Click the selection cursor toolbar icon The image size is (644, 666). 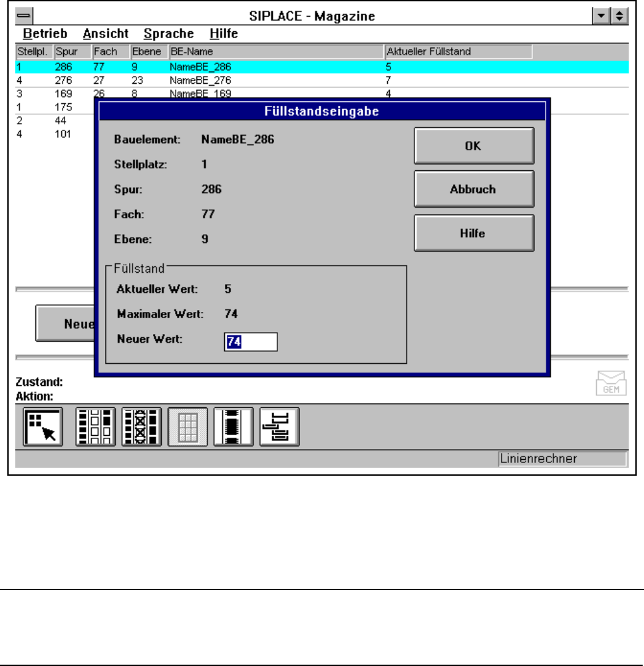(43, 426)
